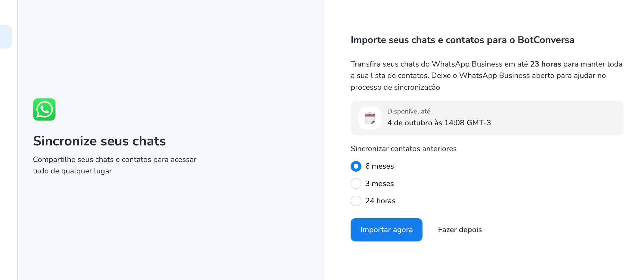Click the green WhatsApp logo icon
The height and width of the screenshot is (280, 644).
44,110
